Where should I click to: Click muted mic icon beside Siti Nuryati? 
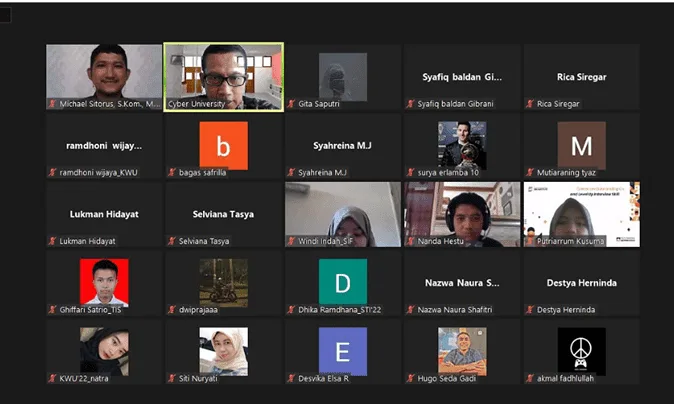[172, 378]
